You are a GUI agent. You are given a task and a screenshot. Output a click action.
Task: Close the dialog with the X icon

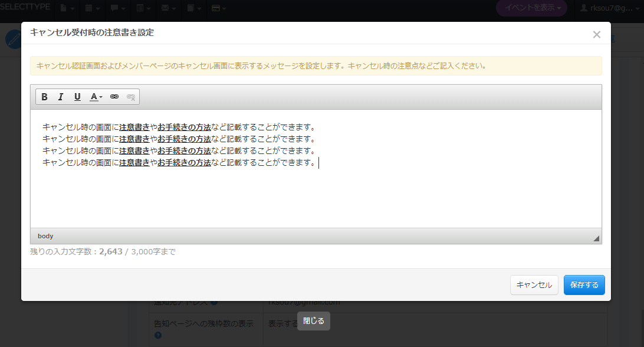[596, 35]
